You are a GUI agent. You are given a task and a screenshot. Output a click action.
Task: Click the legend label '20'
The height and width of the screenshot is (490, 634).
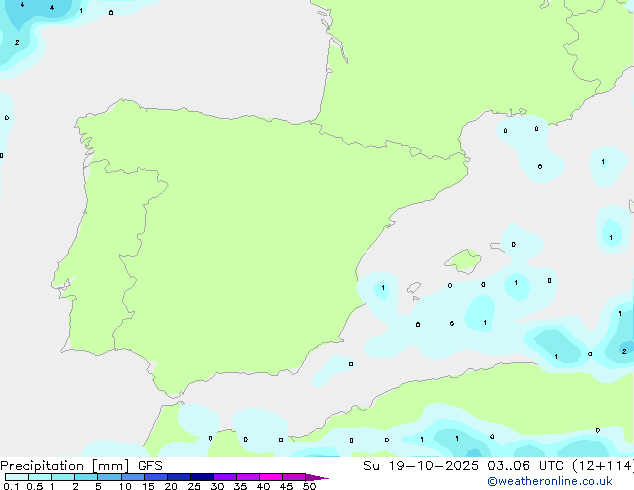tap(171, 486)
